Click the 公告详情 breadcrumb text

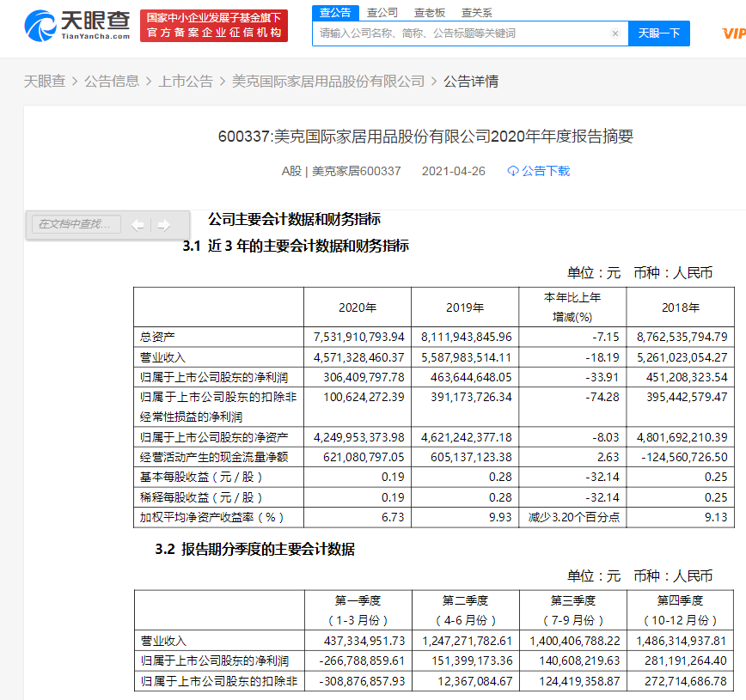pos(471,82)
